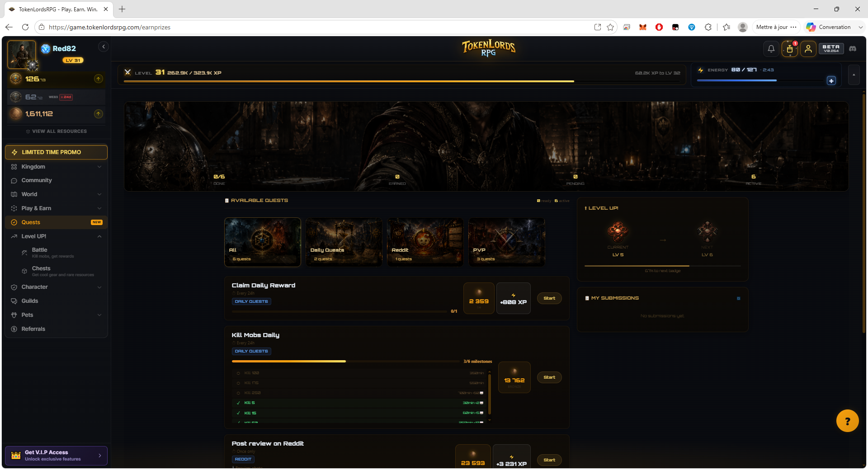Open the Limited Time Promo
This screenshot has width=868, height=470.
[57, 152]
